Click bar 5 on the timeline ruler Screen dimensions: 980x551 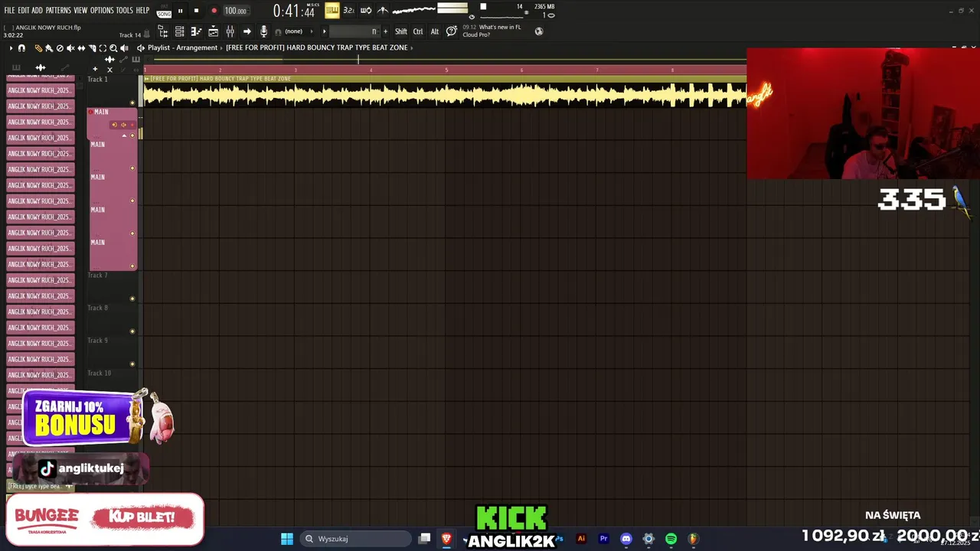(446, 70)
